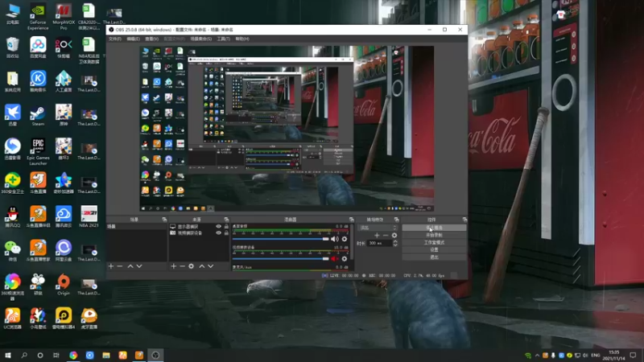This screenshot has width=644, height=362.
Task: Toggle lock of 视频捕获设备 source
Action: tap(226, 232)
